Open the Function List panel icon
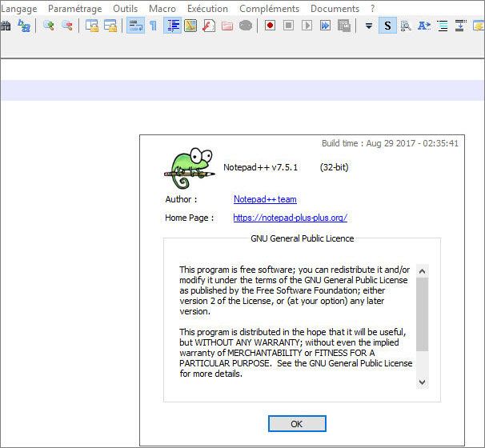Screen dimensions: 485x448 [x=209, y=26]
